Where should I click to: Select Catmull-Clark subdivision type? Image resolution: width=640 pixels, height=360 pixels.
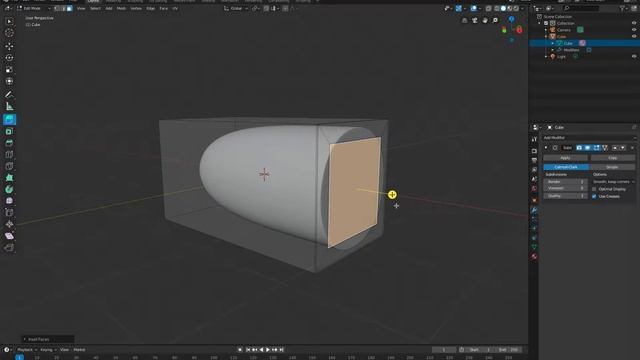[566, 167]
